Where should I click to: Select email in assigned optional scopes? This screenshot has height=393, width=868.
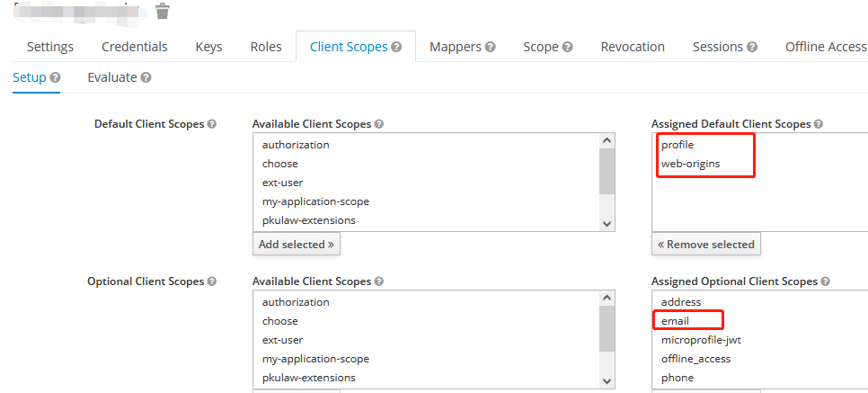[675, 321]
